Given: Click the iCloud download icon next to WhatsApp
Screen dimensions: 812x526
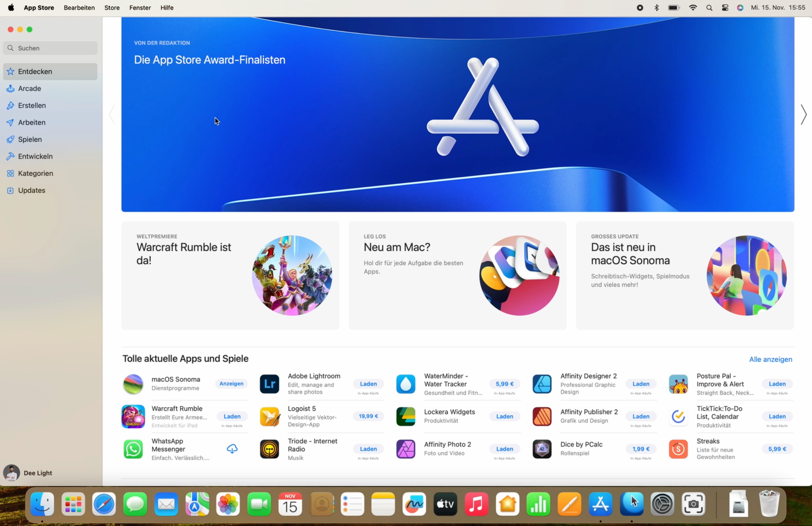Looking at the screenshot, I should [x=232, y=449].
